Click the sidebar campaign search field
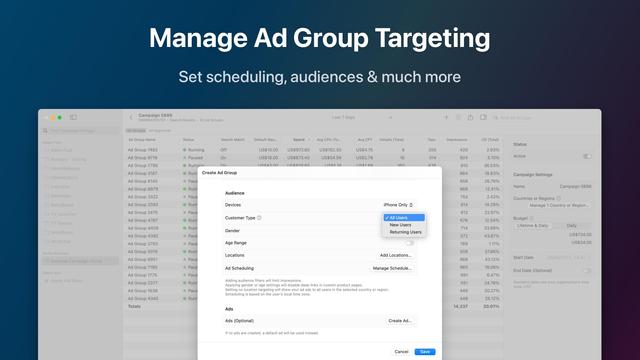The height and width of the screenshot is (360, 640). [x=81, y=131]
